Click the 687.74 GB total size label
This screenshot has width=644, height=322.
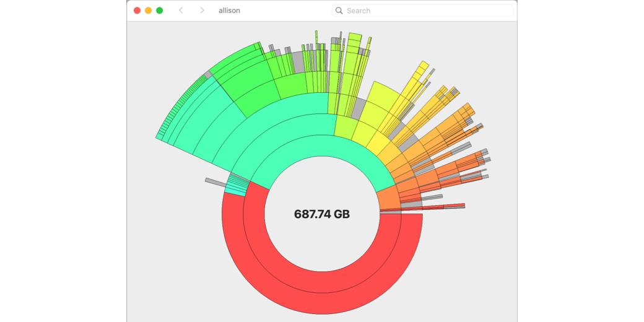pos(322,214)
